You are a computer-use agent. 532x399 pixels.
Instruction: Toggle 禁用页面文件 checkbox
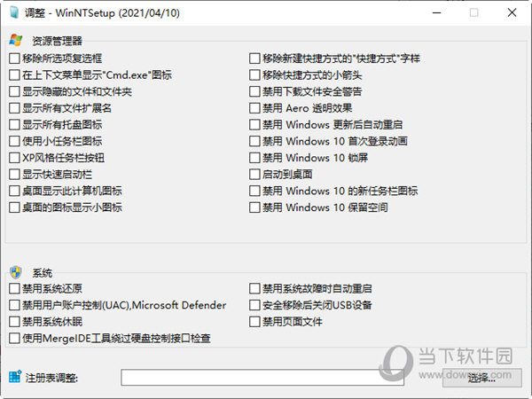pos(254,322)
